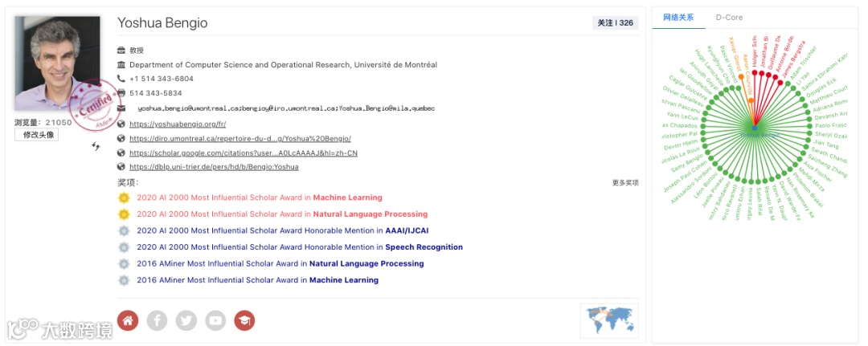Click the profile photo of Yoshua Bengio
The image size is (868, 346).
click(x=57, y=63)
